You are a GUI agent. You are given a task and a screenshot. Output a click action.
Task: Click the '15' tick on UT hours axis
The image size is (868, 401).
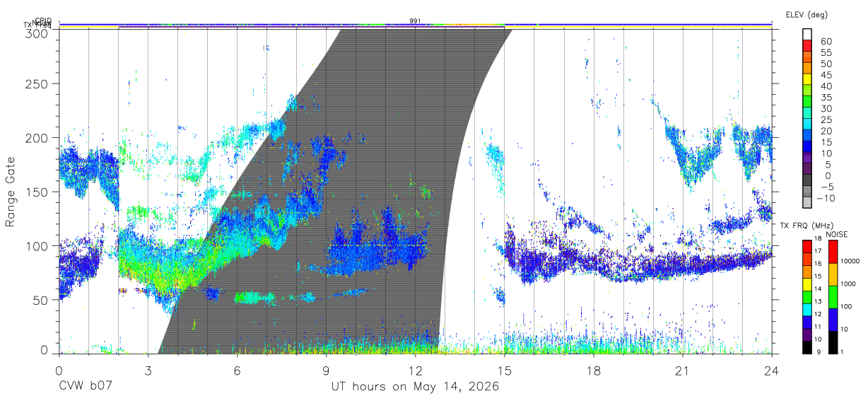pyautogui.click(x=504, y=370)
